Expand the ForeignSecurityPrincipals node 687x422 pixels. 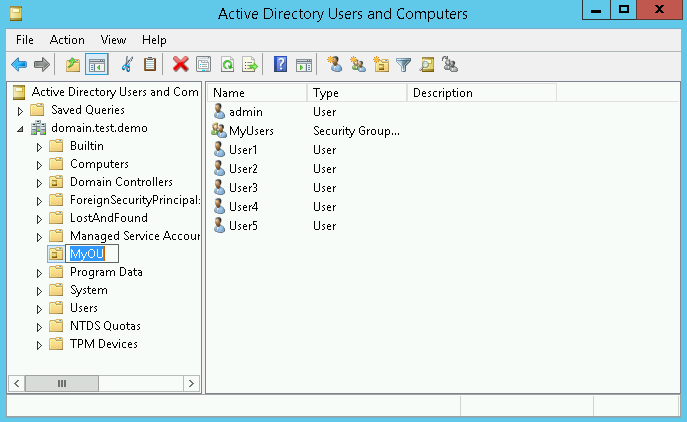(39, 201)
